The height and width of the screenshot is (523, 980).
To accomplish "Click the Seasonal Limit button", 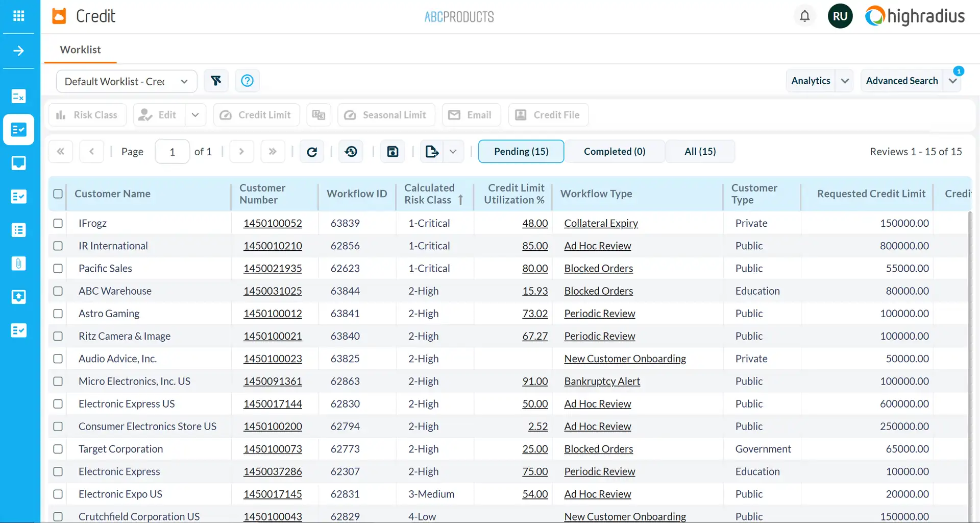I will click(x=386, y=115).
